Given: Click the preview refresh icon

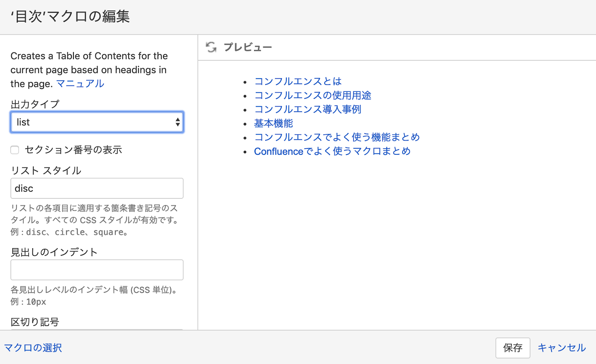Looking at the screenshot, I should 211,47.
